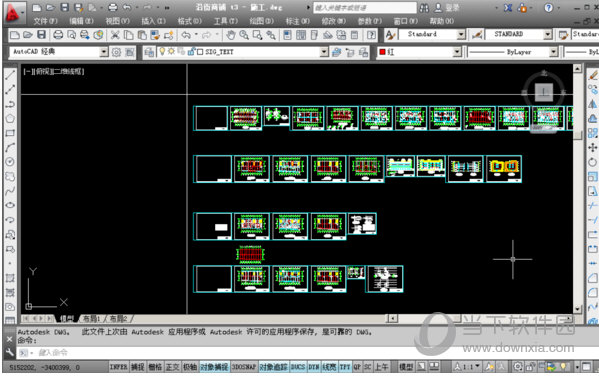The height and width of the screenshot is (377, 599).
Task: Activate Zoom Realtime magnifier tool
Action: [x=244, y=35]
